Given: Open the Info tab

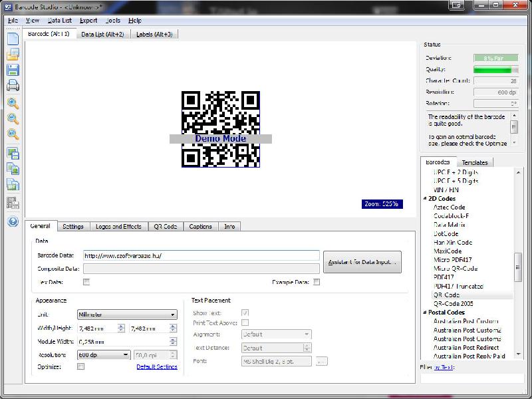Looking at the screenshot, I should (x=229, y=227).
